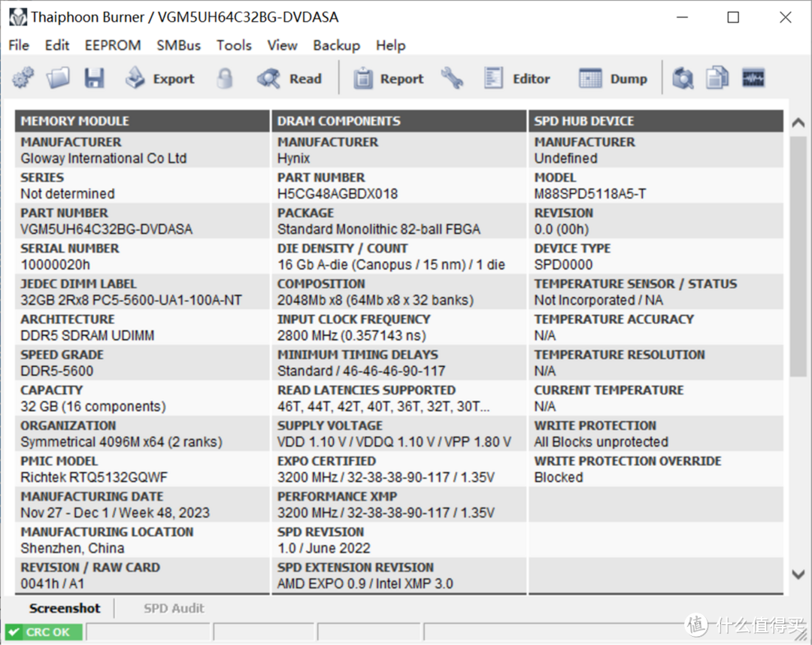The width and height of the screenshot is (812, 645).
Task: Click the supply voltage value
Action: click(394, 441)
